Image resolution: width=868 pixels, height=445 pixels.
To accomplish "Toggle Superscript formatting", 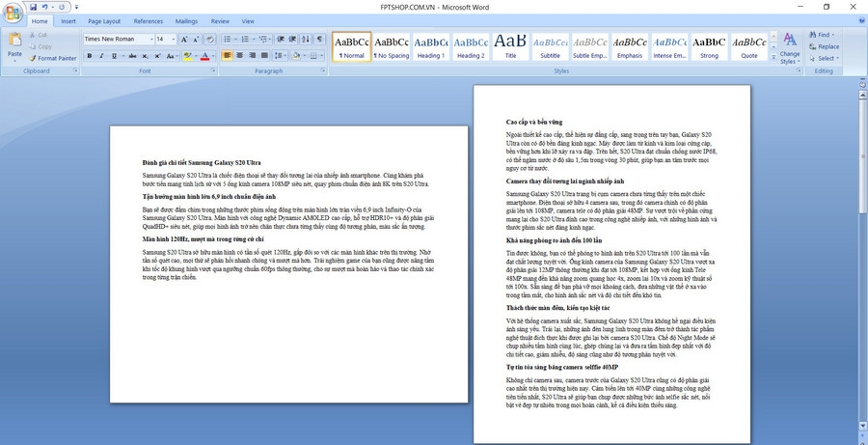I will point(158,56).
